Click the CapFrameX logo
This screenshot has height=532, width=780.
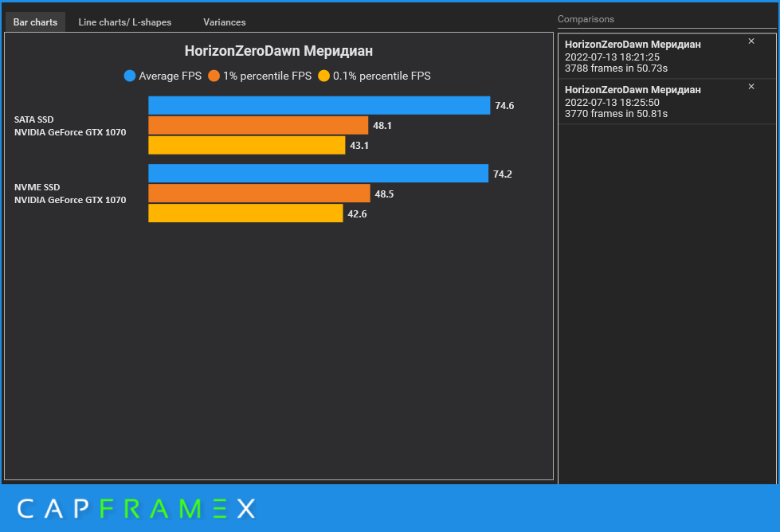(136, 509)
